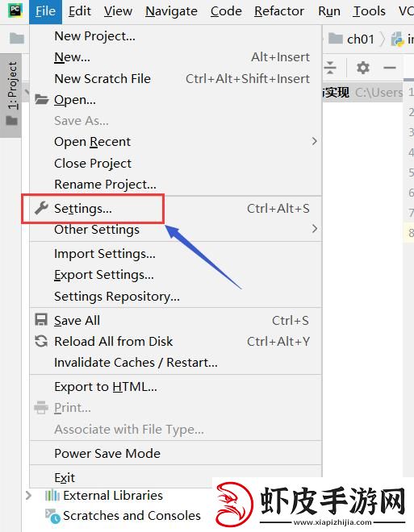
Task: Click the PyCharm logo icon
Action: point(15,10)
